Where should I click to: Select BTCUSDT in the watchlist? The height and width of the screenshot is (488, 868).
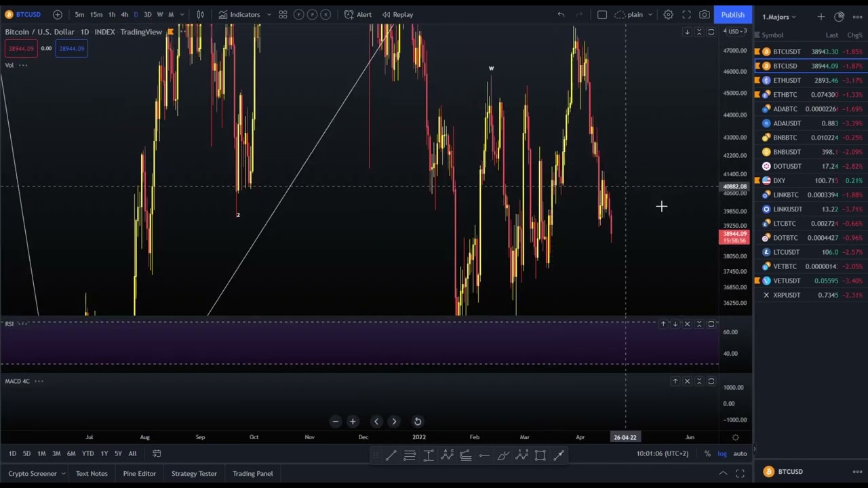pyautogui.click(x=811, y=52)
